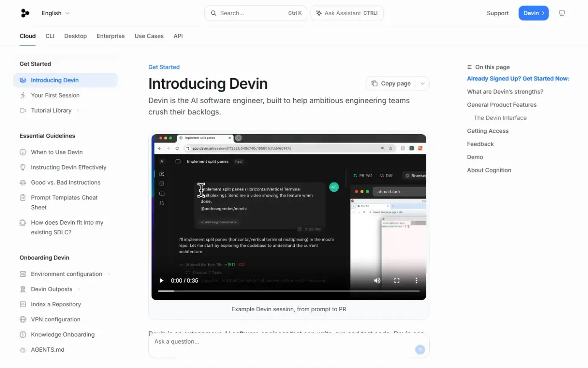The height and width of the screenshot is (368, 588).
Task: Expand the Tutorial Library section
Action: point(78,111)
